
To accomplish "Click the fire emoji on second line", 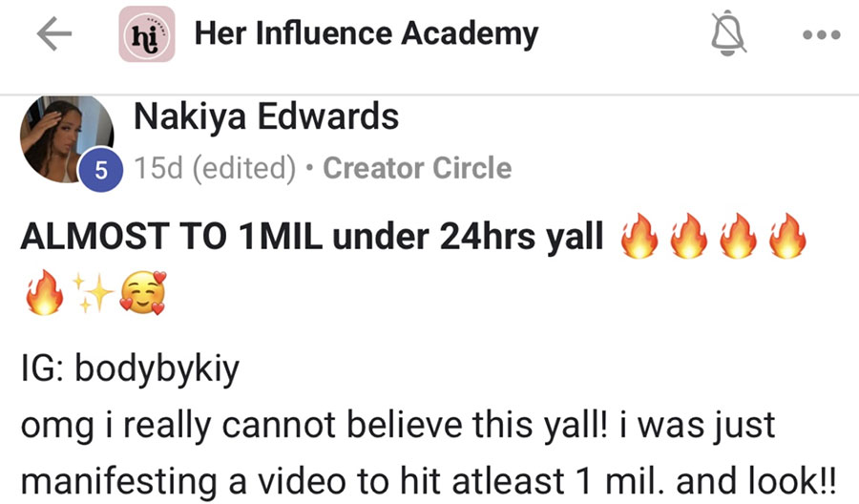I will [x=44, y=292].
